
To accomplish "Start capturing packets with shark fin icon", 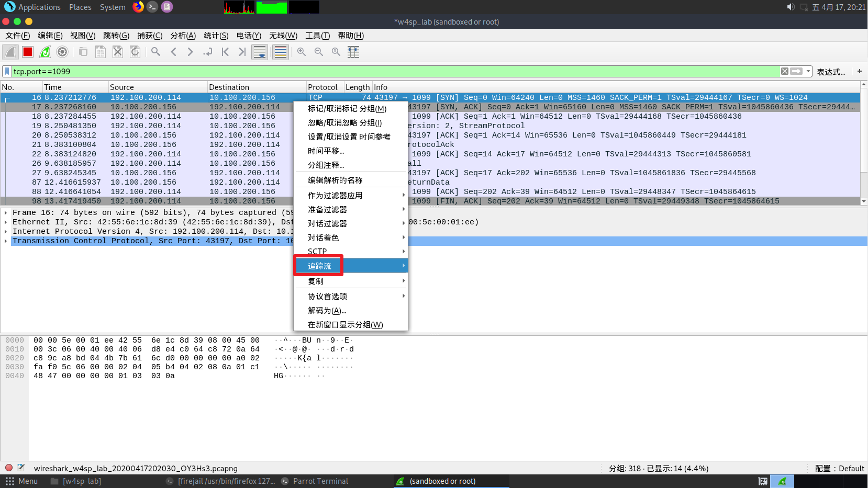I will (x=10, y=52).
